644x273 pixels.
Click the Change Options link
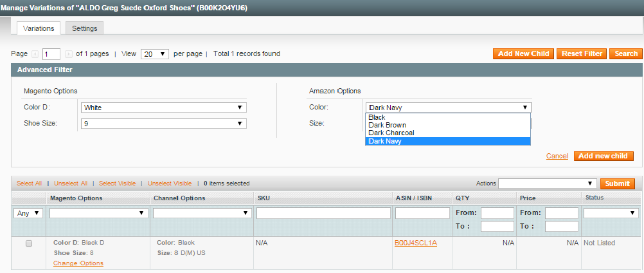pos(78,263)
